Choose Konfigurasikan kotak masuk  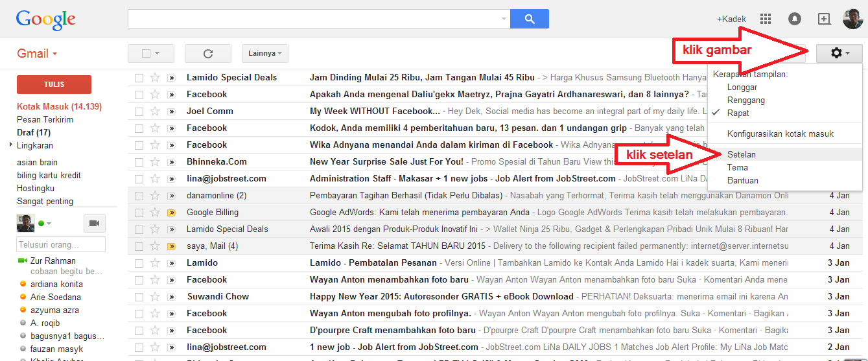click(x=780, y=134)
